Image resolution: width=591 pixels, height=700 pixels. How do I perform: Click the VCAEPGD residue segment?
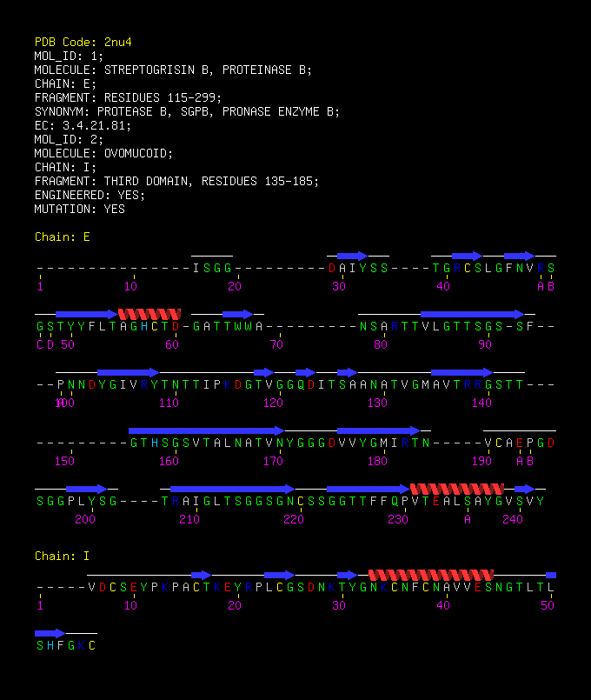[520, 443]
